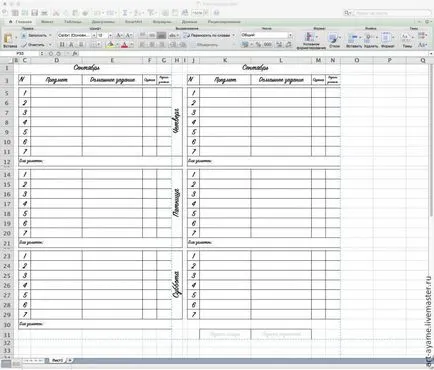Click the Темы themes button

pos(407,40)
